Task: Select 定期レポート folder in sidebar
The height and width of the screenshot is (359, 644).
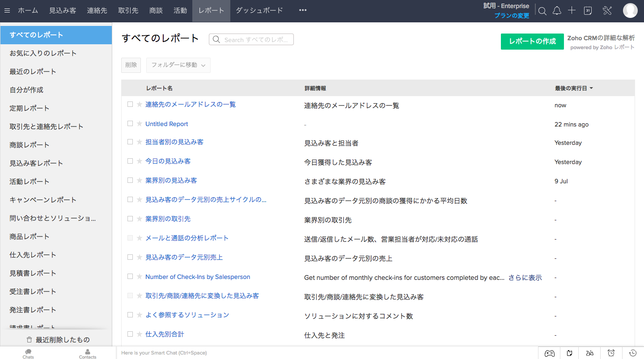Action: click(x=56, y=108)
